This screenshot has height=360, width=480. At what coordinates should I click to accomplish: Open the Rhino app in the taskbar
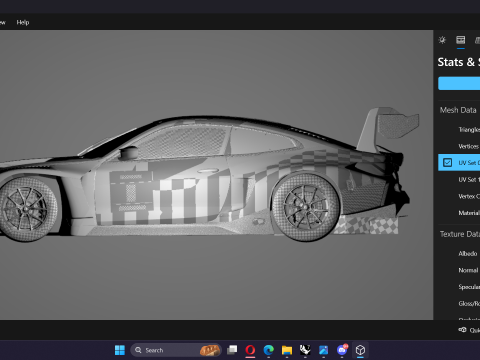[305, 350]
